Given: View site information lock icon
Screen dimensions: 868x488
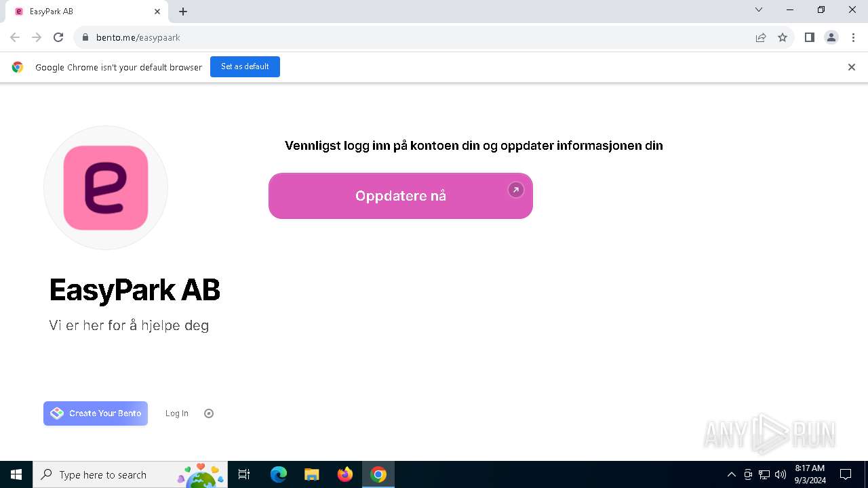Looking at the screenshot, I should click(x=85, y=37).
